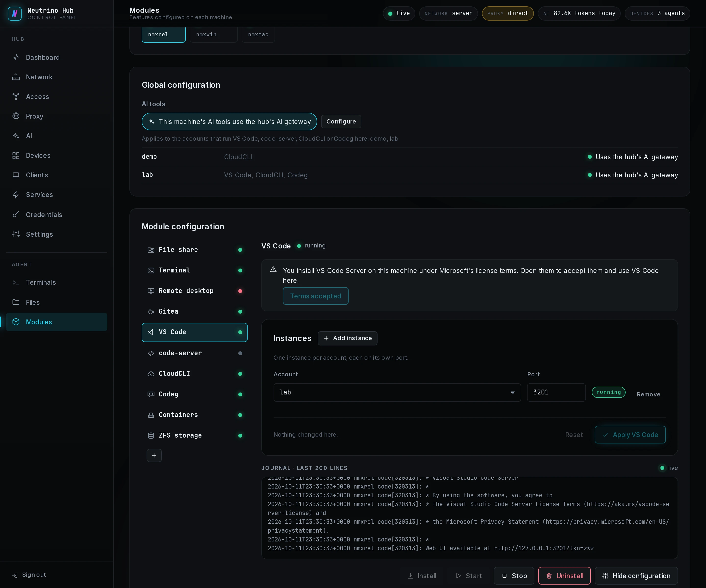Switch to the nmxmac machine tab
This screenshot has width=706, height=588.
point(258,35)
